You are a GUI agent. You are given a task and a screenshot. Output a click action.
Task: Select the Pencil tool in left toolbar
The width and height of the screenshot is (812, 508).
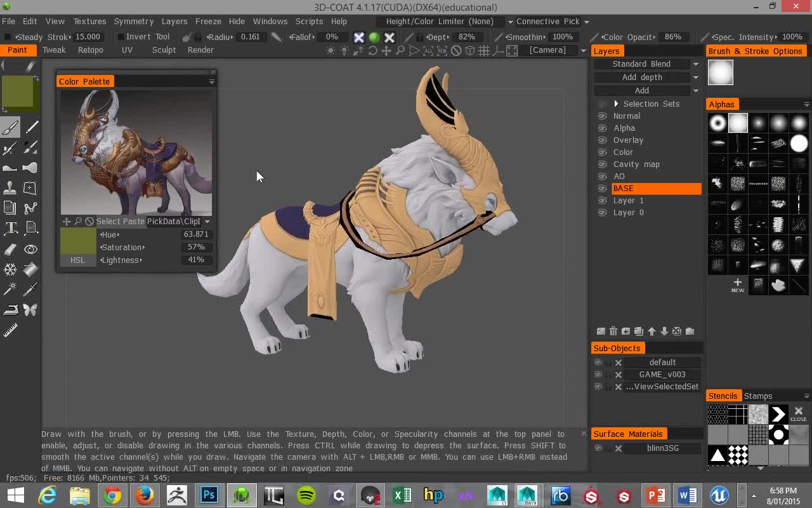point(30,128)
